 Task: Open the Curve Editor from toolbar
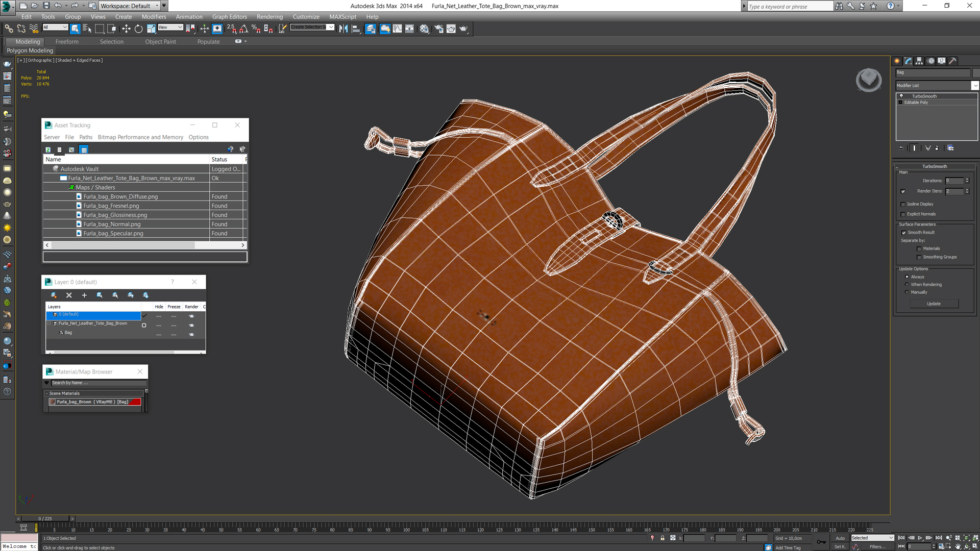(397, 29)
